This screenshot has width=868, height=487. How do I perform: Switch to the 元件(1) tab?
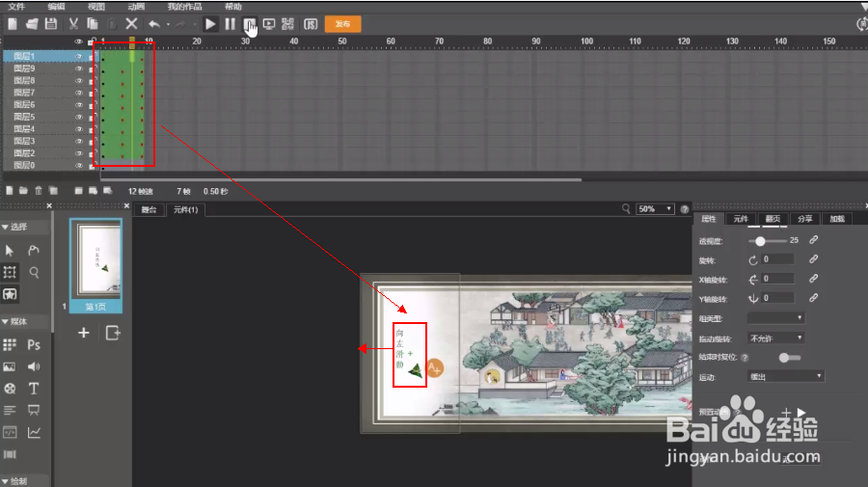coord(185,209)
